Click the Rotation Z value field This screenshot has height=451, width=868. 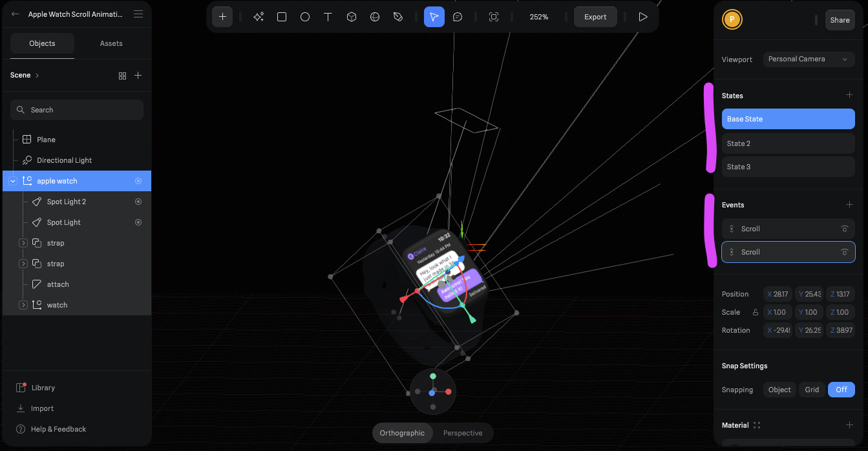point(841,330)
